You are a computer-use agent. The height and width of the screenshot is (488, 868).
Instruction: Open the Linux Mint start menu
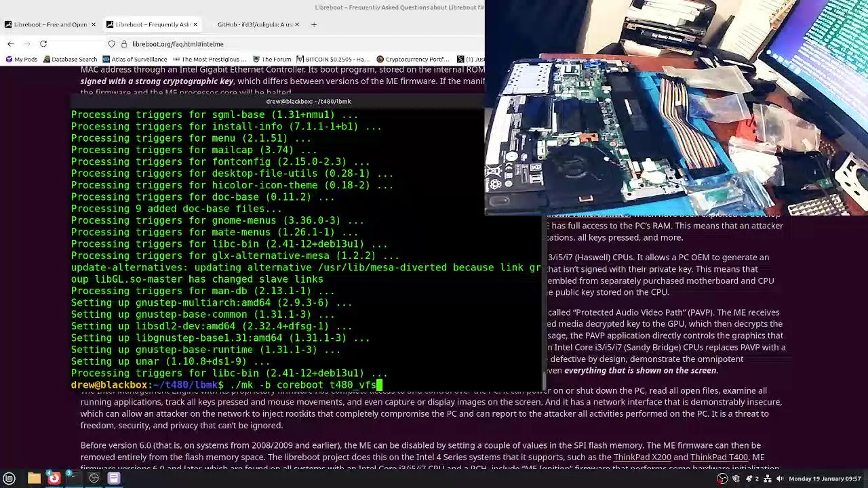pos(9,479)
